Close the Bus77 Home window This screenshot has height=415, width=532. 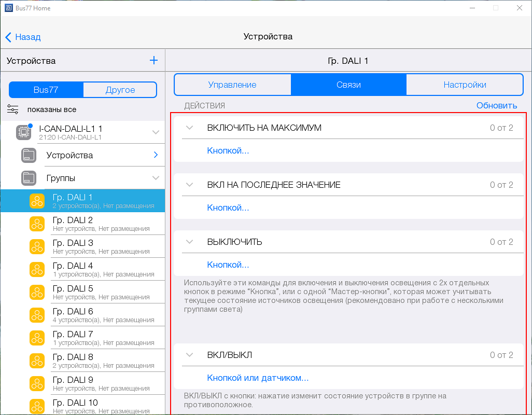click(x=520, y=8)
